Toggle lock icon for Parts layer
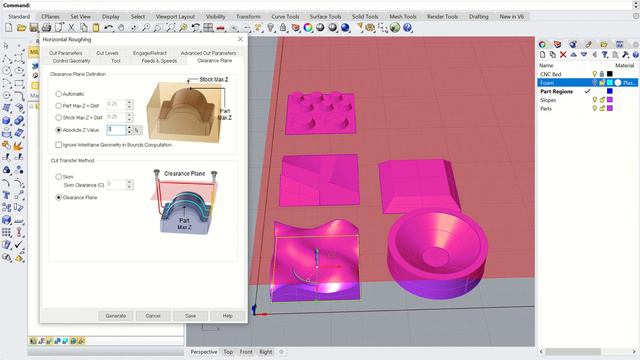 pyautogui.click(x=602, y=108)
